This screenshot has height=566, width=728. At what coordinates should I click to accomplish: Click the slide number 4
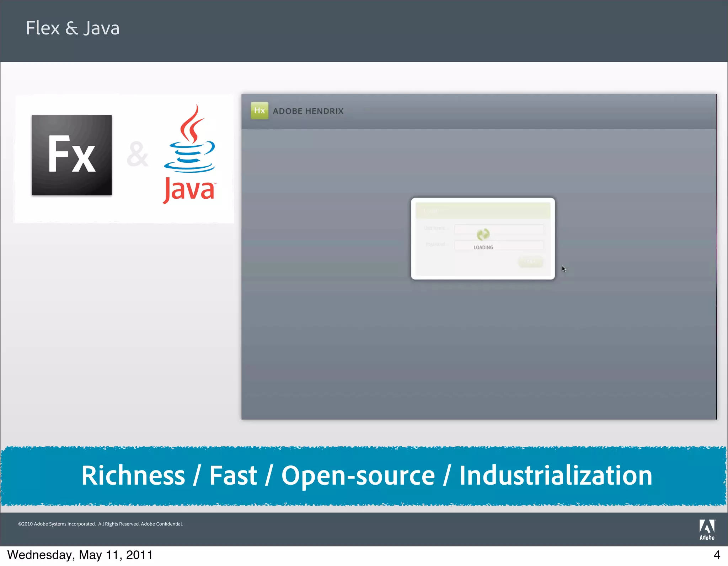(717, 555)
